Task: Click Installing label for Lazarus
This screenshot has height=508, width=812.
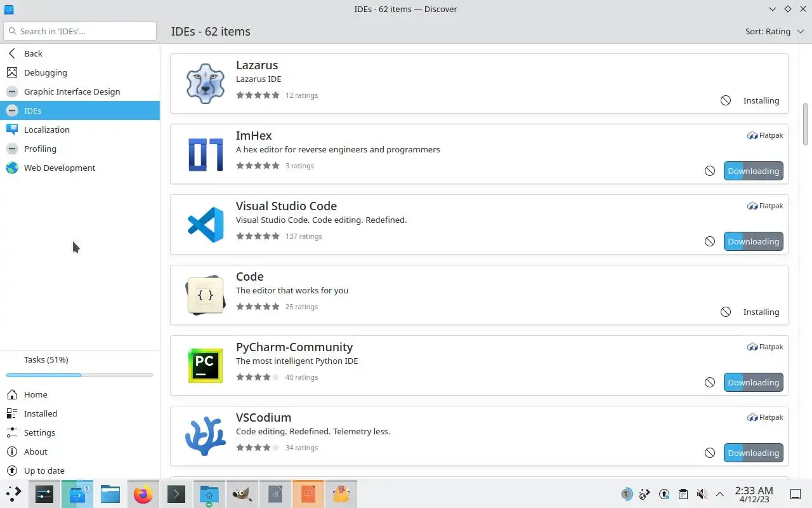Action: (761, 100)
